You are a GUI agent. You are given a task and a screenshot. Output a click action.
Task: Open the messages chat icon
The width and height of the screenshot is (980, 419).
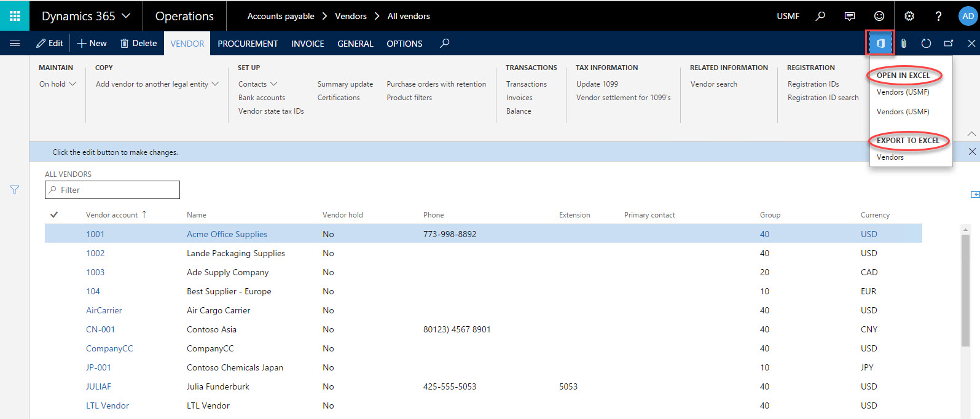pyautogui.click(x=850, y=16)
